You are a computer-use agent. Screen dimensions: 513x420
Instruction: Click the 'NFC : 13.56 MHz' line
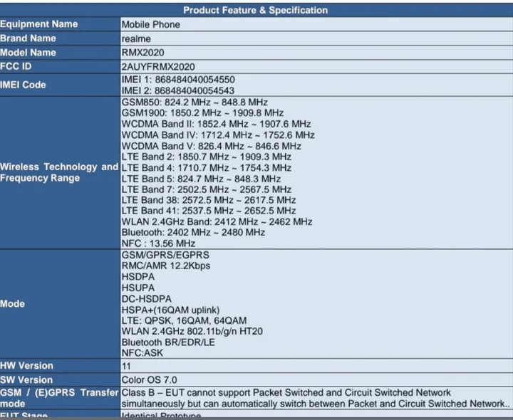pos(159,243)
